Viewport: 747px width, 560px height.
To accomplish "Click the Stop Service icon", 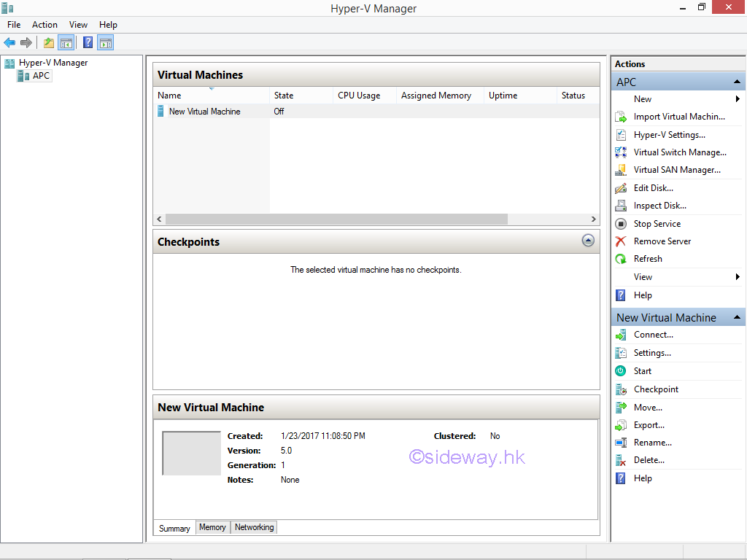I will [621, 224].
